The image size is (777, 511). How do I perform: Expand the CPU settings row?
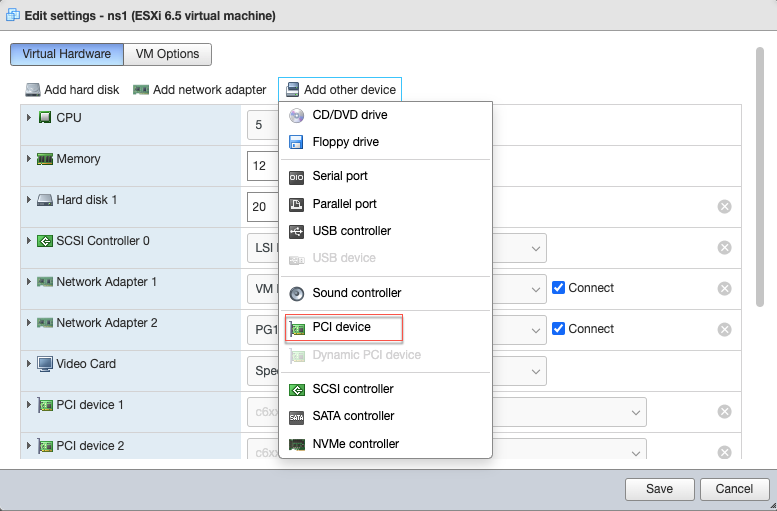[x=29, y=117]
